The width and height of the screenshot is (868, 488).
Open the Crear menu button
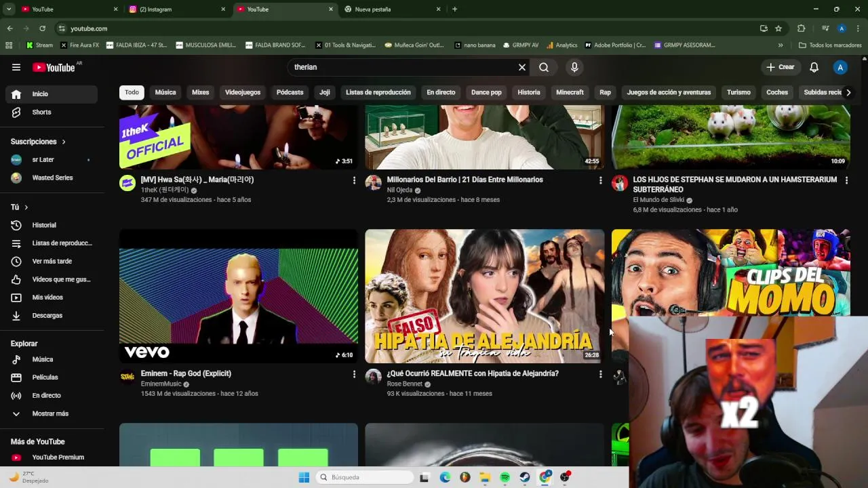(x=781, y=67)
